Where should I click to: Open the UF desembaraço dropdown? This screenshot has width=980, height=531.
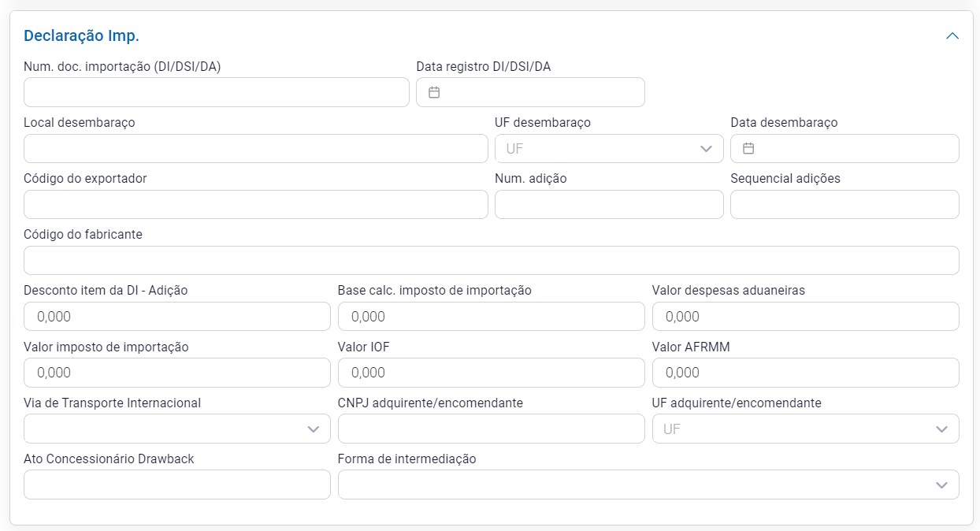[x=608, y=148]
